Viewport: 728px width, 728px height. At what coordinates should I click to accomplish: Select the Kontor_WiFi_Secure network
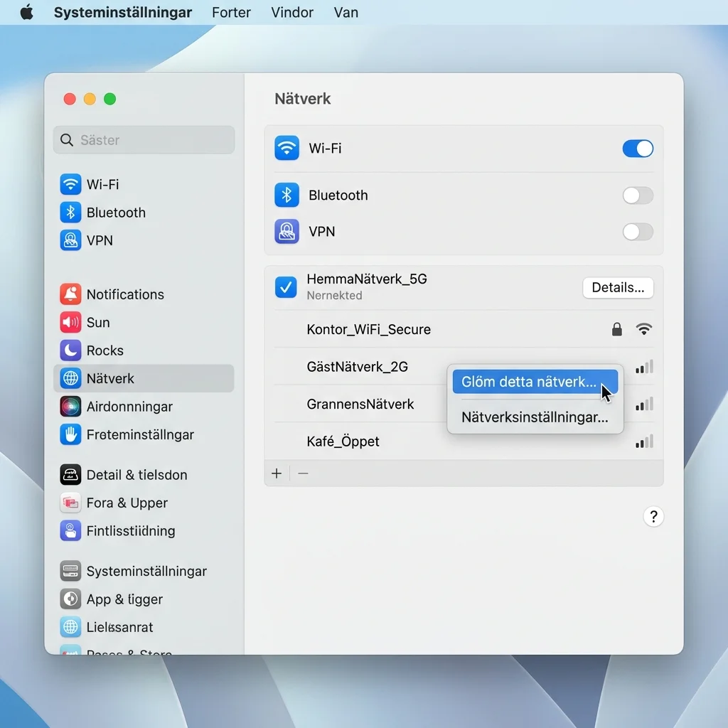(x=464, y=329)
